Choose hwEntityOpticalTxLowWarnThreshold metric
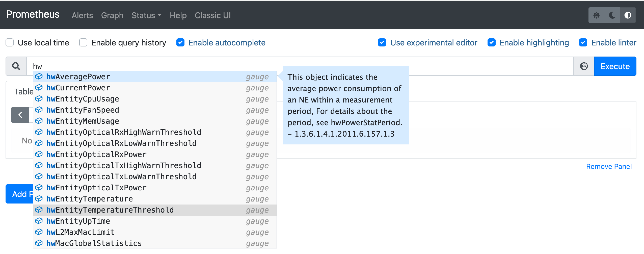The height and width of the screenshot is (254, 644). point(155,176)
